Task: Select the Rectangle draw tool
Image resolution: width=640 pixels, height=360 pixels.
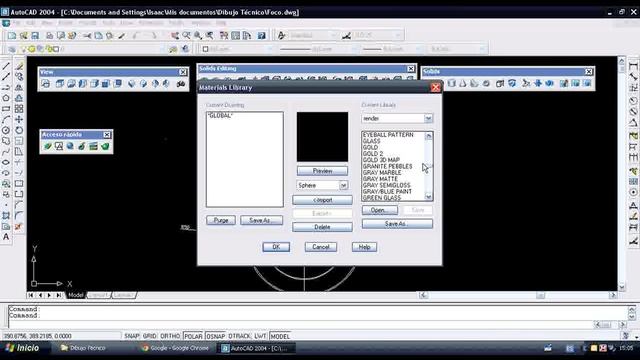Action: tap(6, 109)
